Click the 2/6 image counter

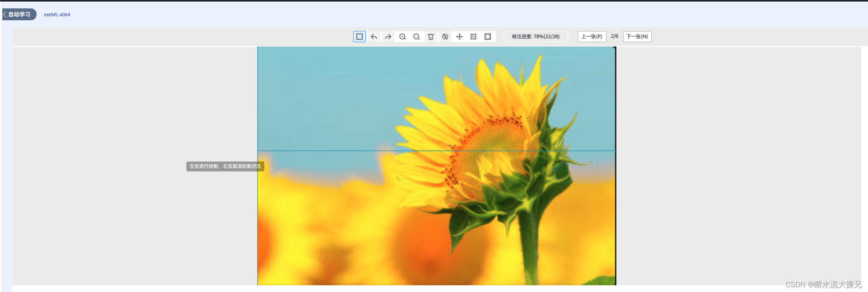pos(615,36)
